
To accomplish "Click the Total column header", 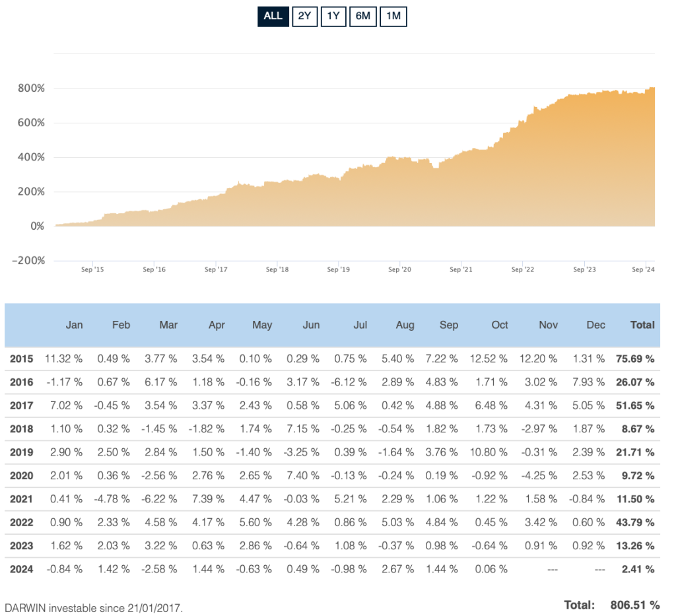I will 642,325.
